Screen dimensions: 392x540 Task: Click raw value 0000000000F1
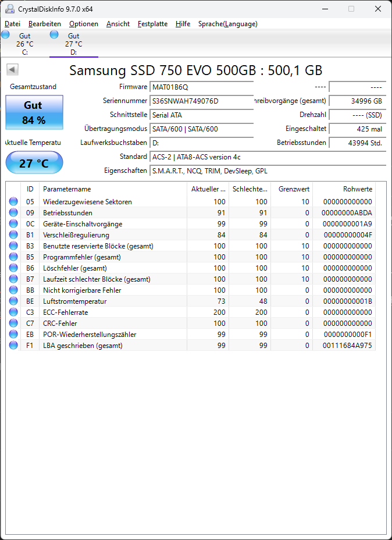coord(348,335)
